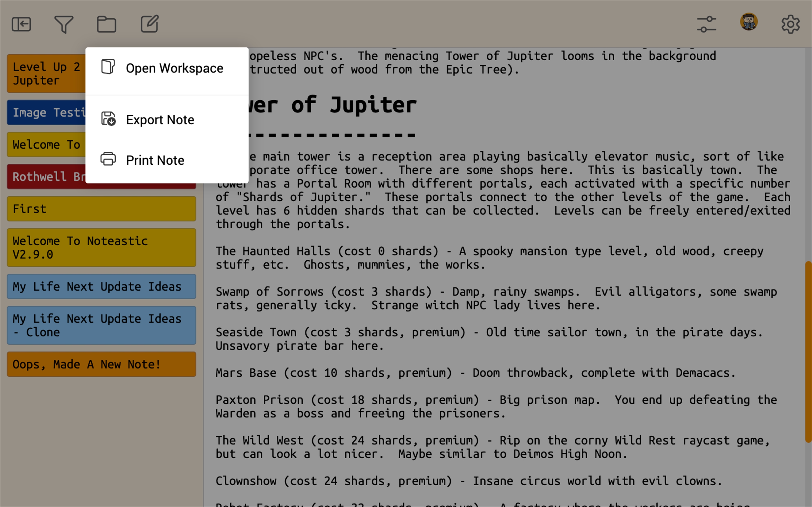This screenshot has width=812, height=507.
Task: Select Open Workspace menu entry
Action: pos(174,68)
